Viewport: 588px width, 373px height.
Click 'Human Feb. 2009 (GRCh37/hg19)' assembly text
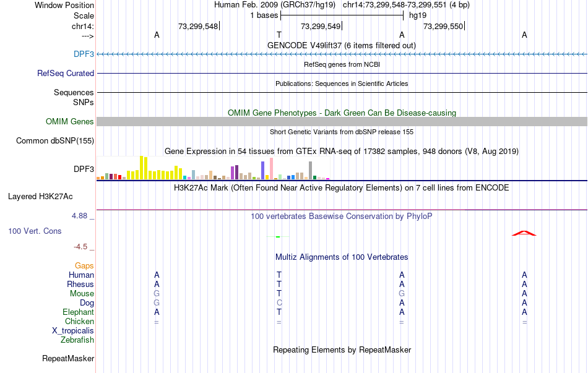click(x=274, y=5)
